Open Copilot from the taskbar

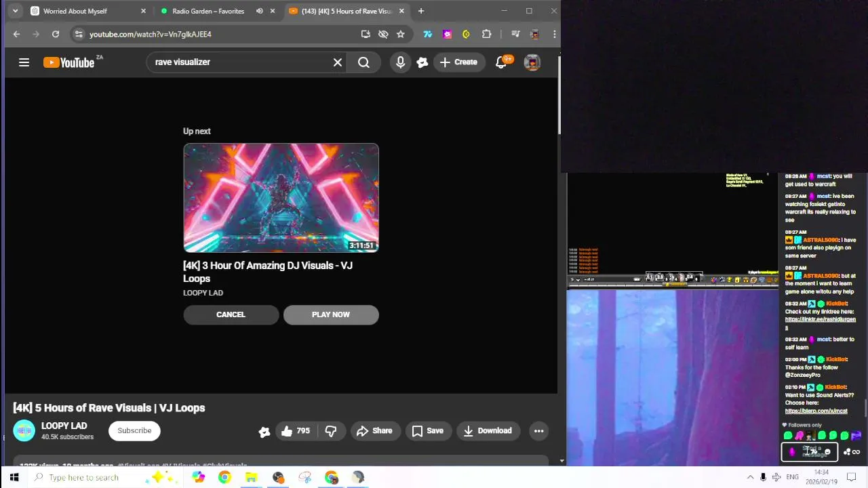pos(198,477)
